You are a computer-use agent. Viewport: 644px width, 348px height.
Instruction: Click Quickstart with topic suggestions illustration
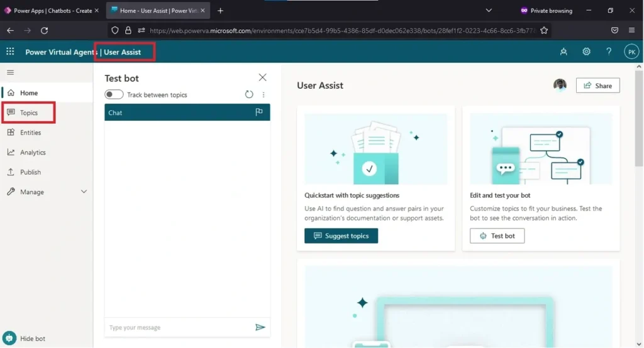tap(375, 149)
